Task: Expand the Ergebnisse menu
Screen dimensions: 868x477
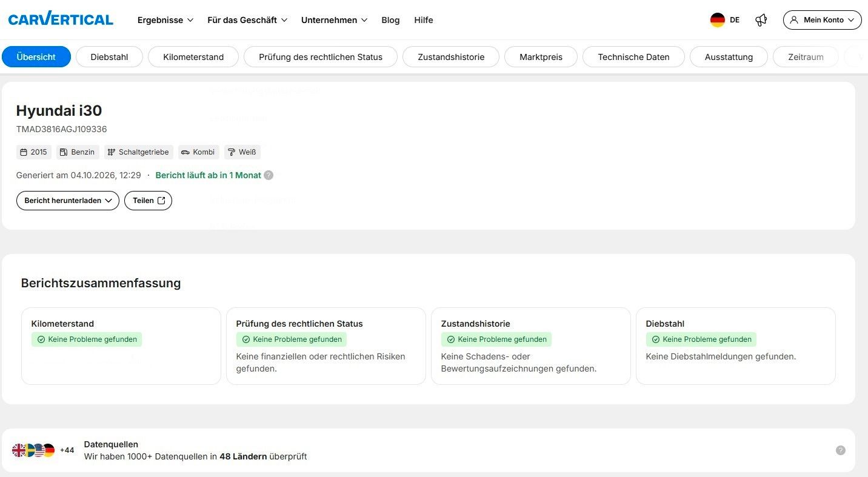Action: [165, 20]
